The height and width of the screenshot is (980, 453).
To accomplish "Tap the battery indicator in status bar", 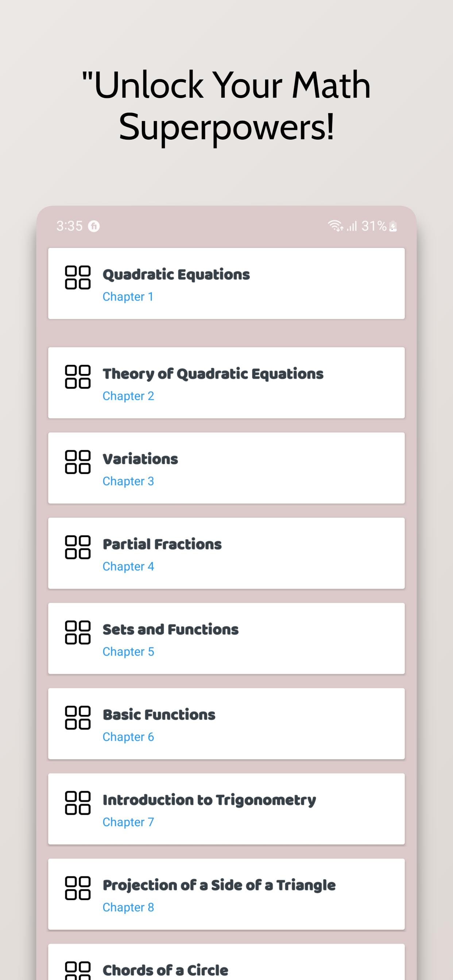I will pyautogui.click(x=393, y=226).
